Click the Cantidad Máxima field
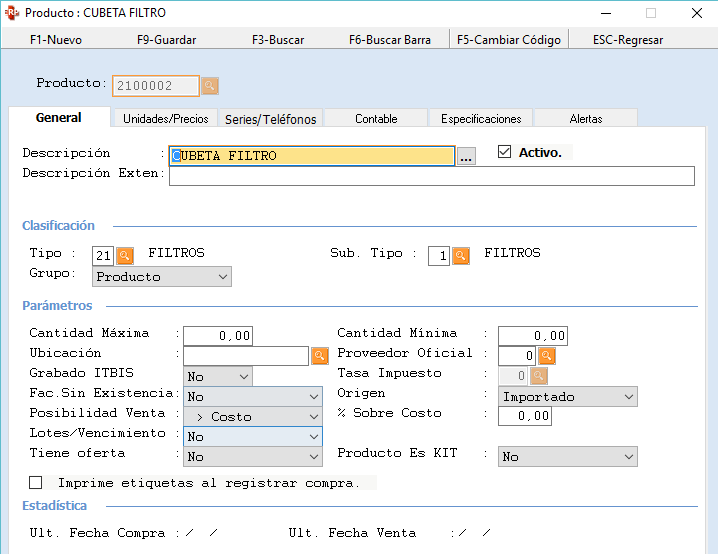Image resolution: width=718 pixels, height=554 pixels. (x=218, y=335)
